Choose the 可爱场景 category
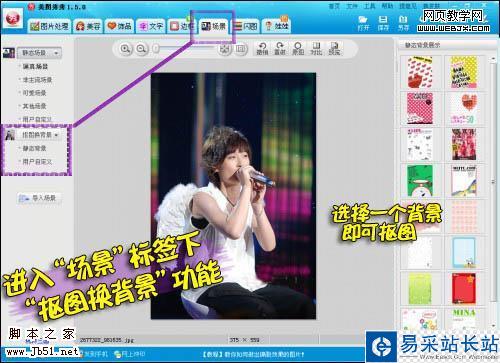Image resolution: width=500 pixels, height=363 pixels. point(34,93)
